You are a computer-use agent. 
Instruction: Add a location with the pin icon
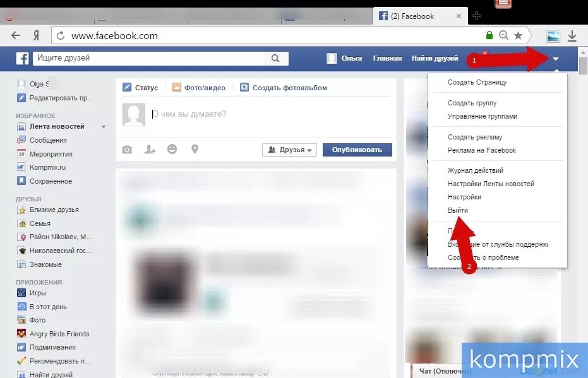195,149
